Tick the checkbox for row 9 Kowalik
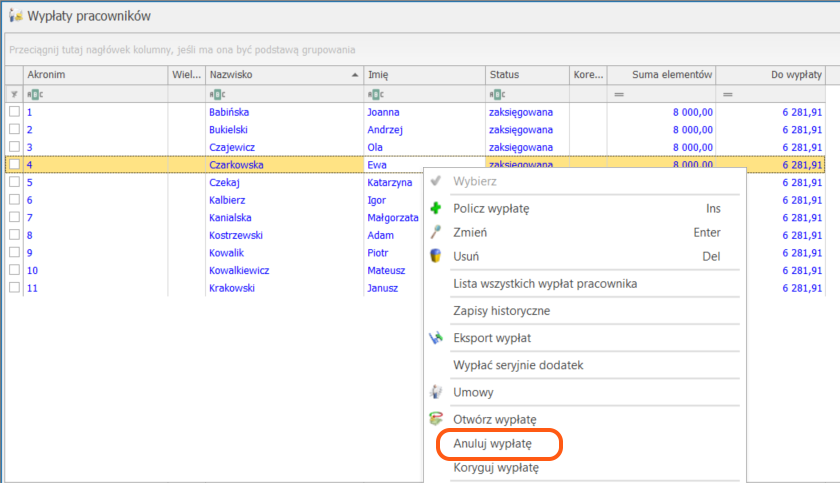Viewport: 840px width, 483px height. [14, 252]
